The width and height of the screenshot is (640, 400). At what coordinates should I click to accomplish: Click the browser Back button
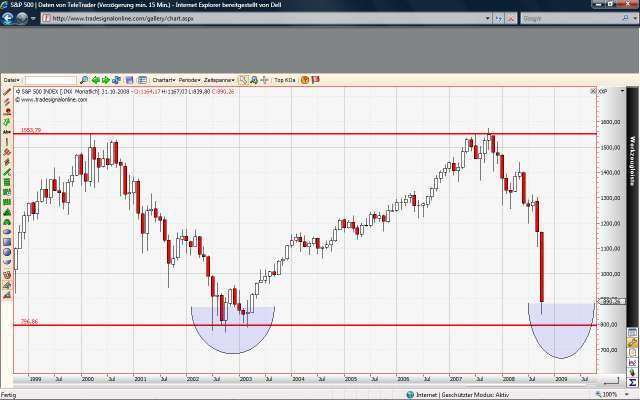(x=8, y=18)
